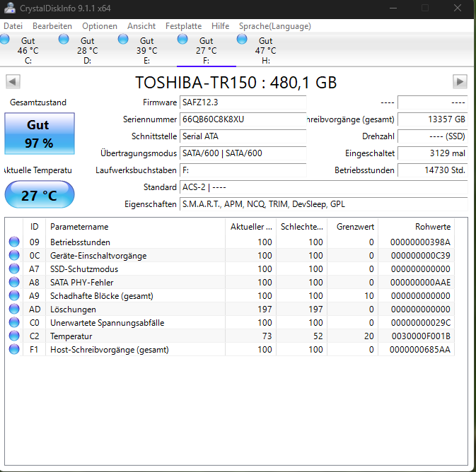
Task: Click the Grenzwert column header
Action: 353,227
